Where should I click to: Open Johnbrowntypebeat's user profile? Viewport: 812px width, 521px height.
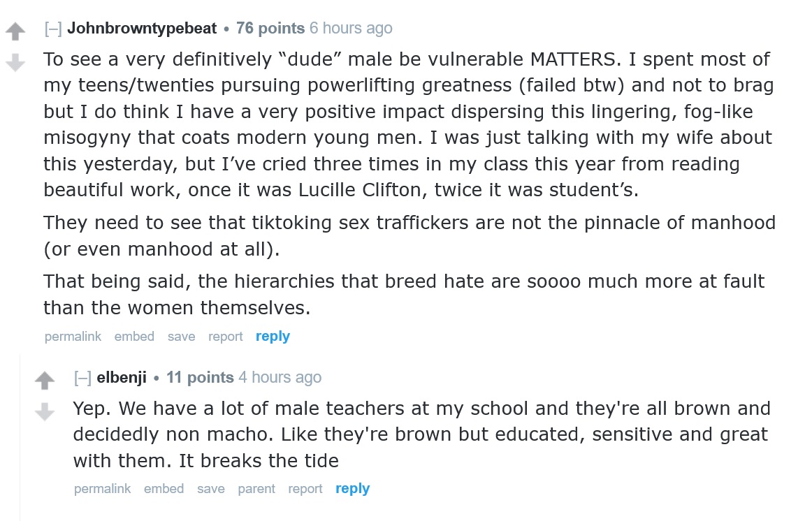click(142, 29)
